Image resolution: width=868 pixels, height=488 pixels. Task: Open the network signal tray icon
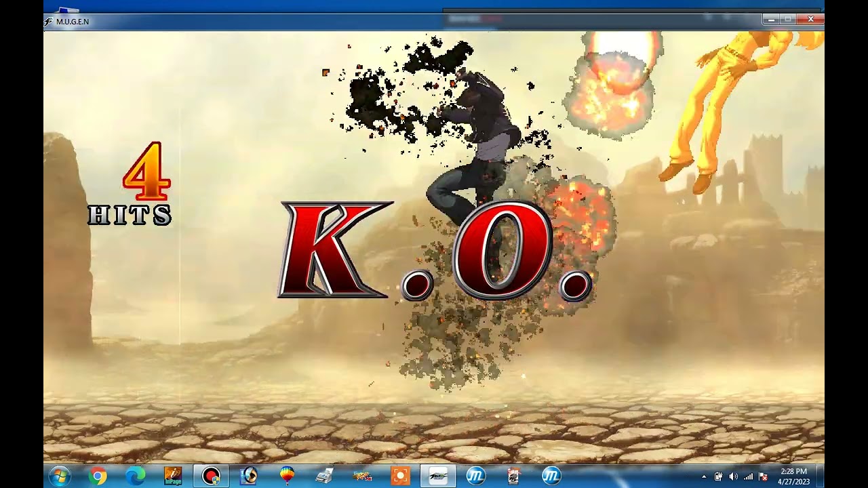748,476
